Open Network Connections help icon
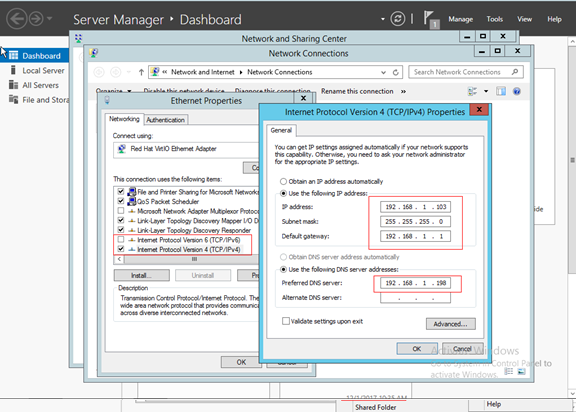Screen dimensions: 580x412 517,91
